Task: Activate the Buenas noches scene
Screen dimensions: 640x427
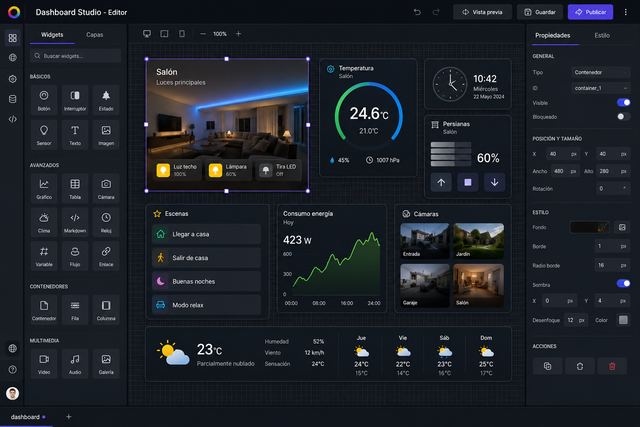Action: click(x=206, y=281)
